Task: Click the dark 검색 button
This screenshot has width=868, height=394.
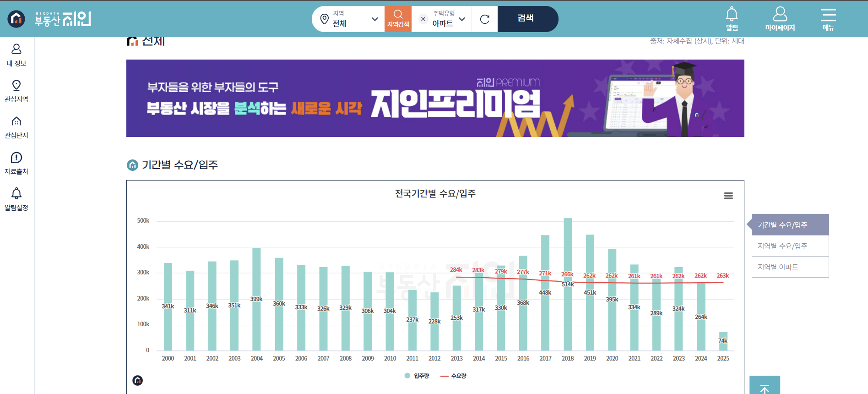Action: point(527,19)
